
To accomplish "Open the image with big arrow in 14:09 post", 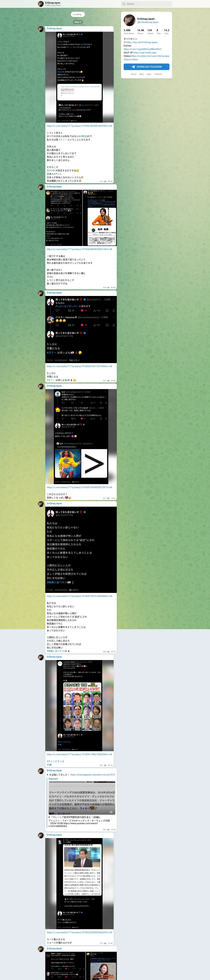I will point(81,436).
